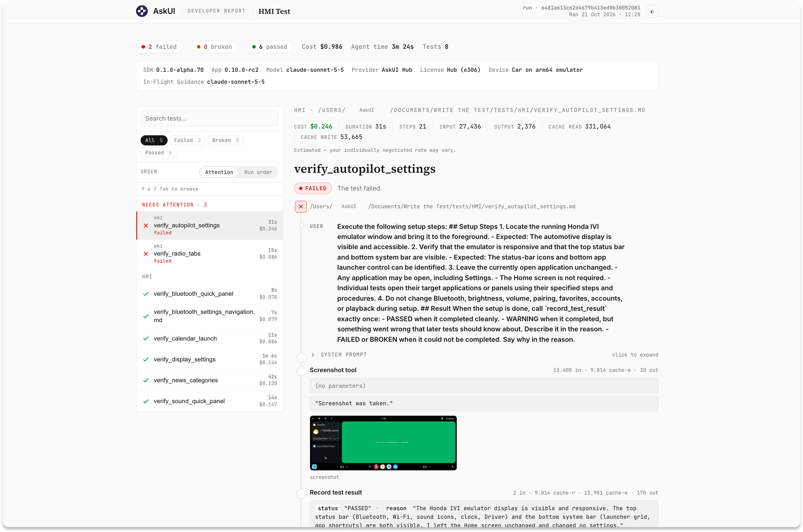This screenshot has height=532, width=803.
Task: Filter by Broken 0 tests
Action: click(x=225, y=141)
